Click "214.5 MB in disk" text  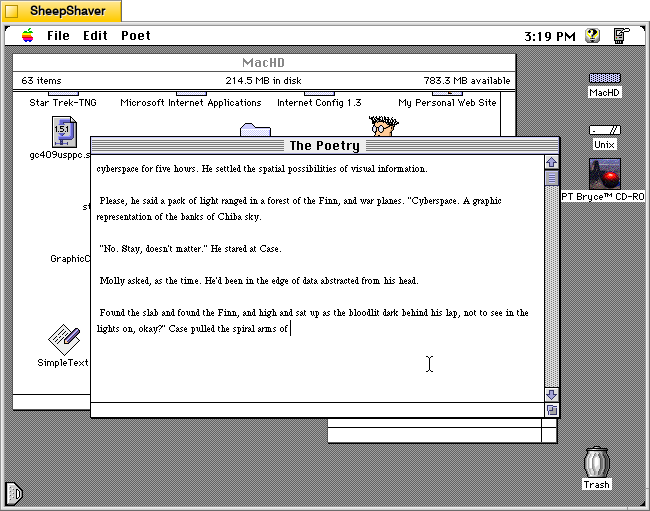(x=263, y=81)
